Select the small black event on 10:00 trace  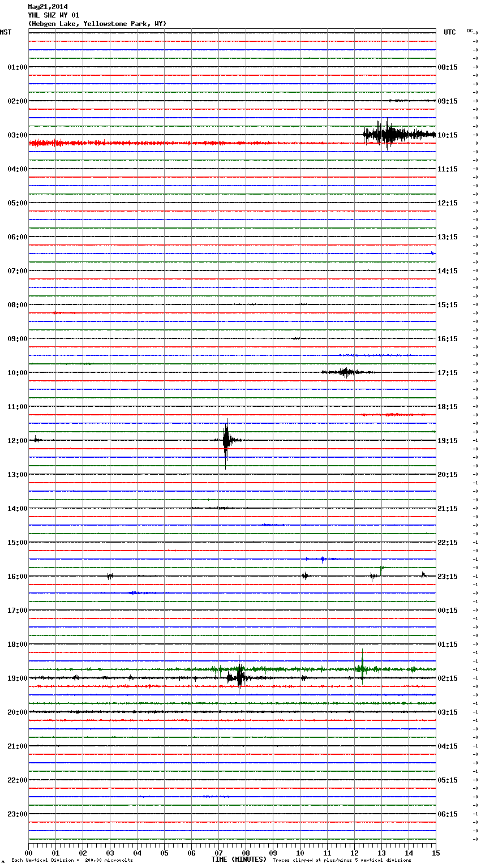(346, 372)
